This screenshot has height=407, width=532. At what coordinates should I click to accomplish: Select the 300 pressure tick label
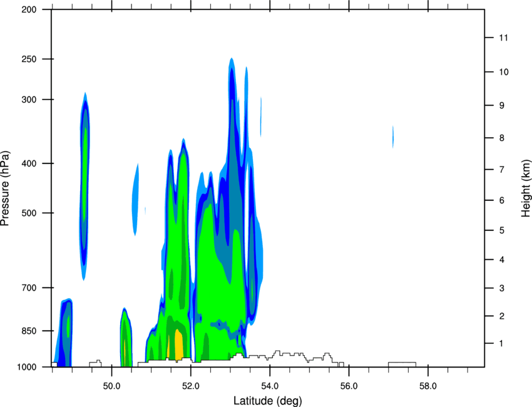point(29,100)
